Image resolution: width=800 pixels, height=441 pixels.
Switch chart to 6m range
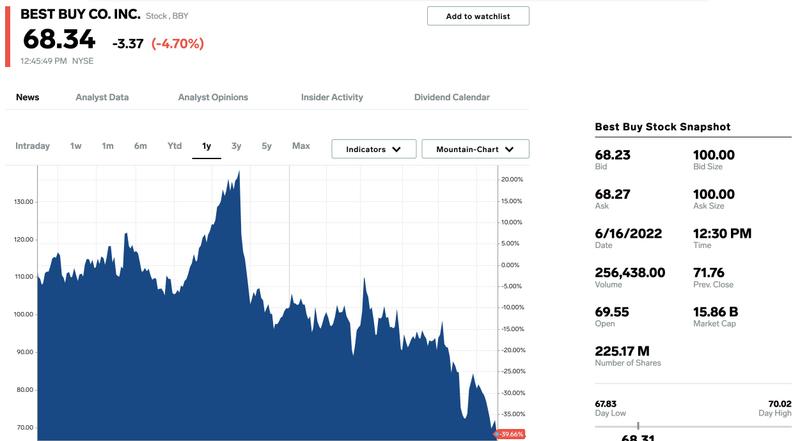tap(140, 146)
